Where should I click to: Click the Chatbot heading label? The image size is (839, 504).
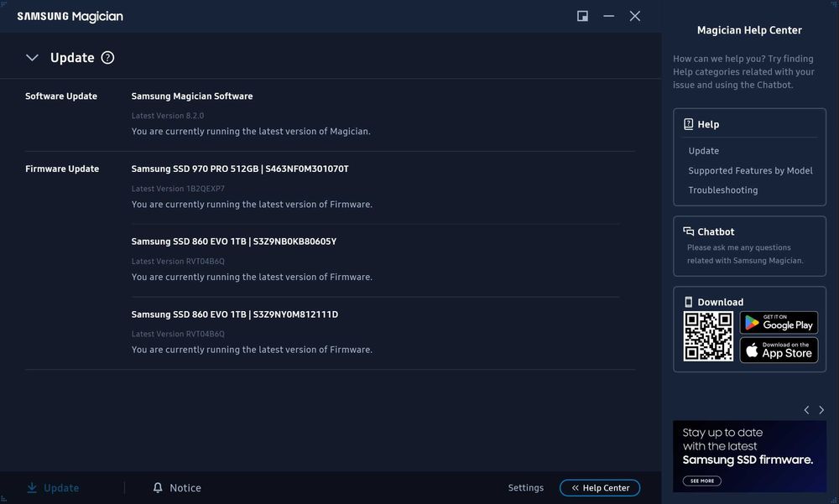[716, 231]
